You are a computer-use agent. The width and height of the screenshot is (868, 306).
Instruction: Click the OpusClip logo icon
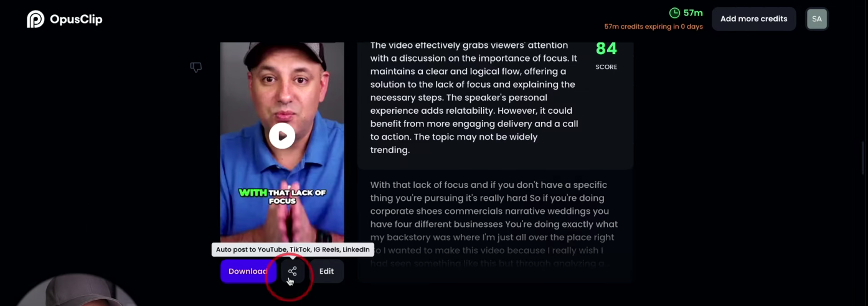point(35,19)
